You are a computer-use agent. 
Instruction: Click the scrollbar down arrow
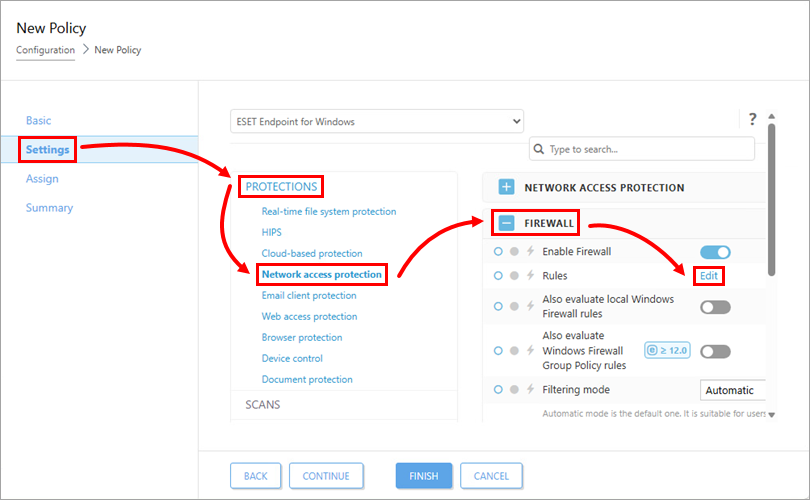[x=771, y=415]
